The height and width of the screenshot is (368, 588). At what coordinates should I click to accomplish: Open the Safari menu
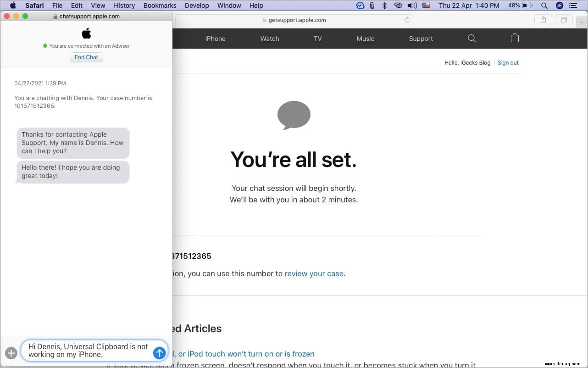(34, 6)
